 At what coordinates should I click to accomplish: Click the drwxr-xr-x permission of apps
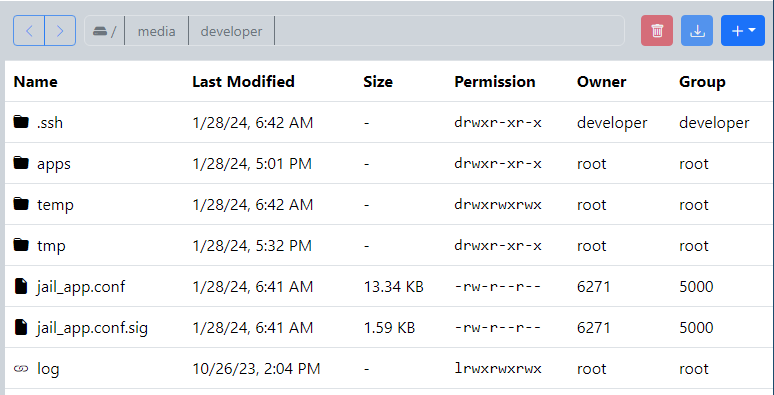498,163
